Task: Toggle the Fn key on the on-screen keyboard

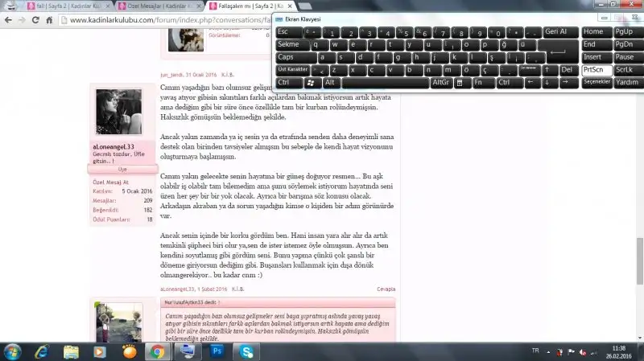Action: click(x=481, y=83)
